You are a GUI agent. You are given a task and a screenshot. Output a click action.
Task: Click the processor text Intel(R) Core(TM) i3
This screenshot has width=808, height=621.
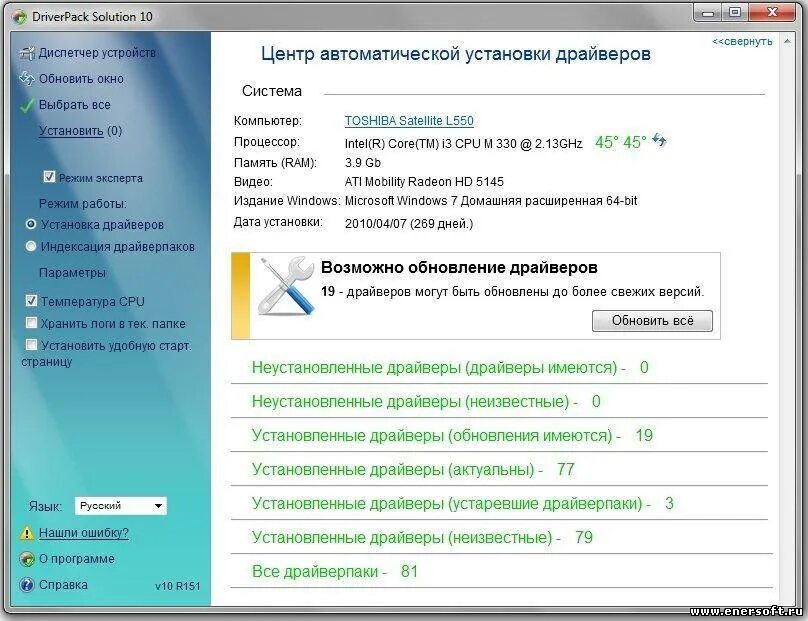coord(463,143)
